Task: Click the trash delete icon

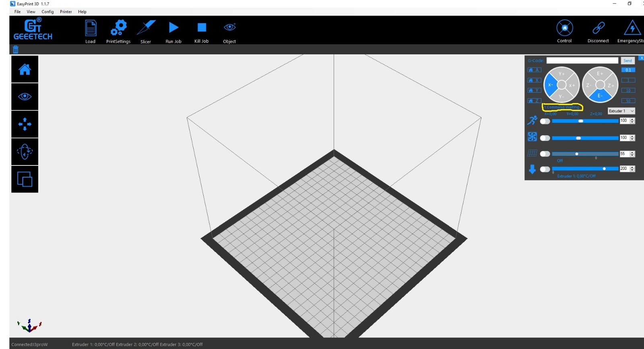Action: pyautogui.click(x=16, y=50)
